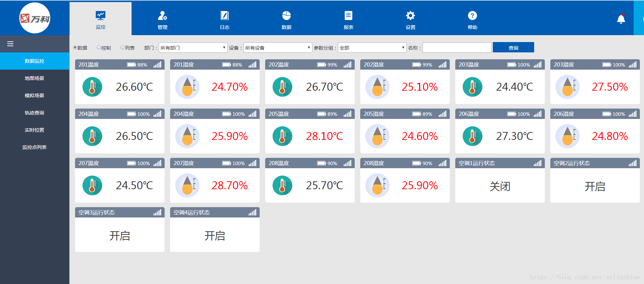Open the 帮助 help tab
Viewport: 644px width, 284px height.
(x=472, y=20)
